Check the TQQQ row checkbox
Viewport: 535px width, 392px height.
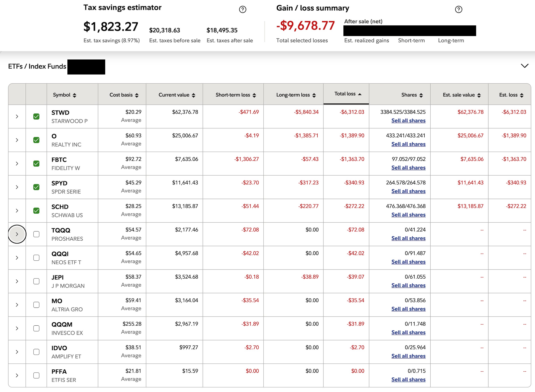36,234
